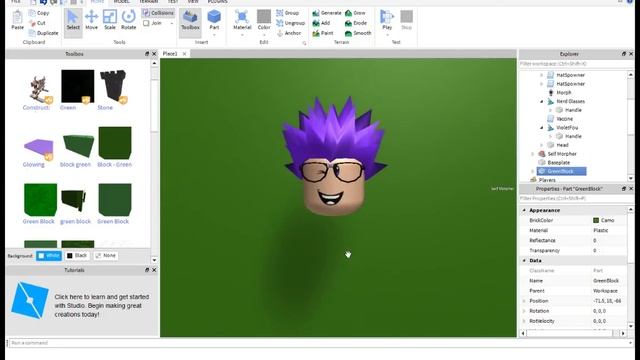Collapse the VioletFou tree node

pyautogui.click(x=542, y=128)
